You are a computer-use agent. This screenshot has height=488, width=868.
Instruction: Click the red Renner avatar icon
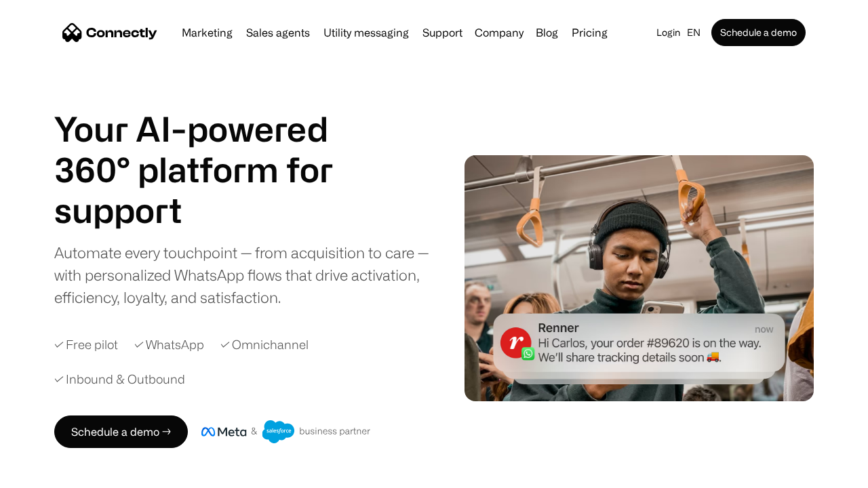515,342
